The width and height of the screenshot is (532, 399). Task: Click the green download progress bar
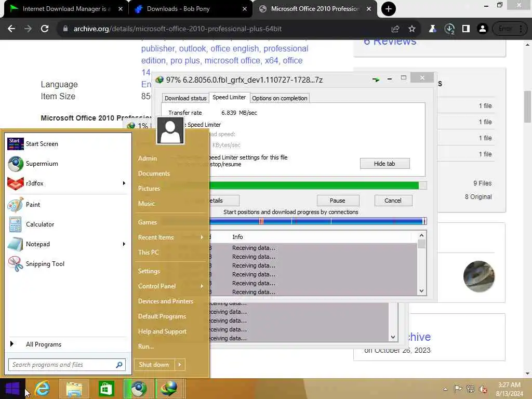tap(318, 185)
